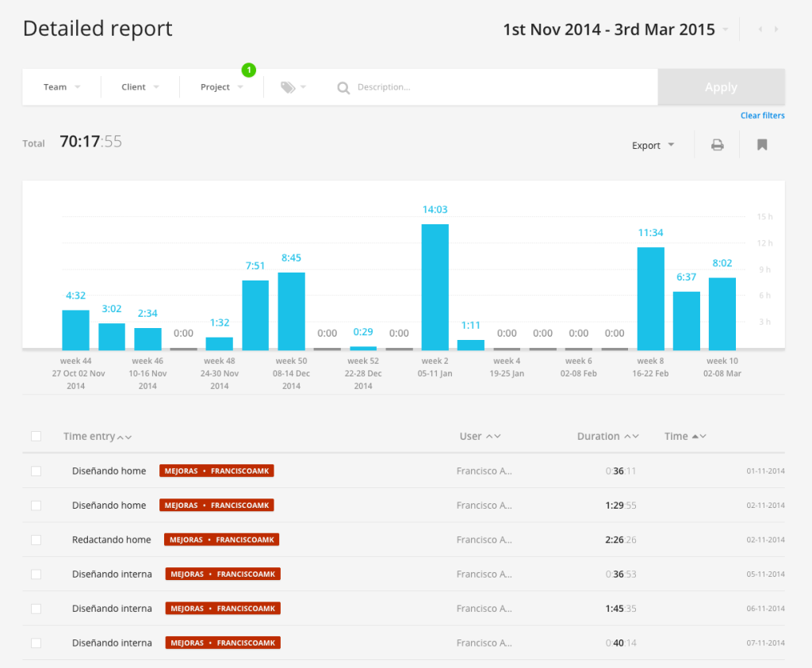
Task: Click the bookmark save report icon
Action: click(762, 145)
